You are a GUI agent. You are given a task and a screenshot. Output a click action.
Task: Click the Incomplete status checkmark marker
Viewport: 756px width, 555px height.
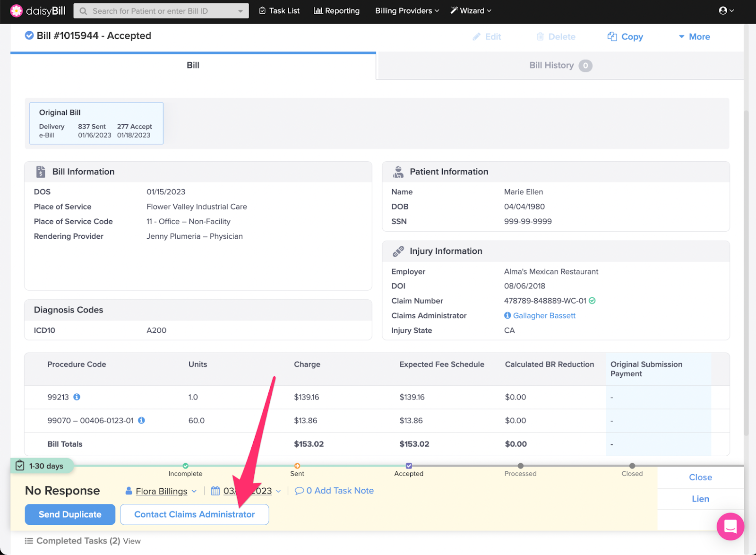[185, 466]
